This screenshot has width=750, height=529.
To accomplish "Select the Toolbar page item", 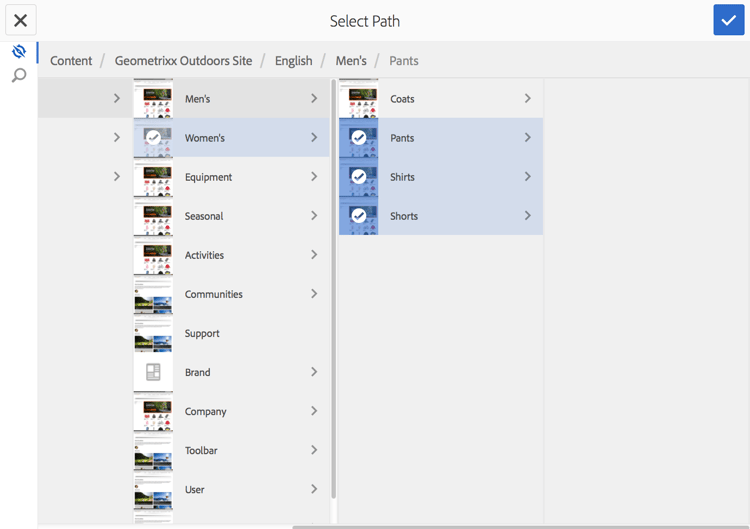I will point(230,450).
